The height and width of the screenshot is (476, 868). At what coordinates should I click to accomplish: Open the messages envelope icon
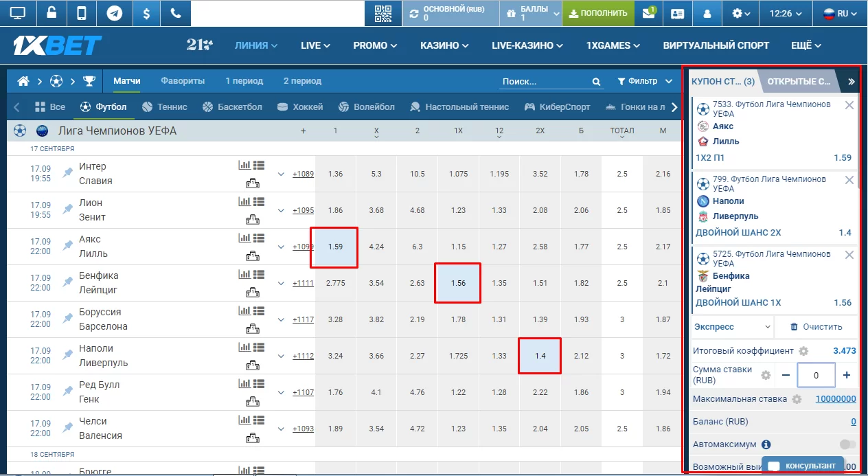pyautogui.click(x=648, y=13)
